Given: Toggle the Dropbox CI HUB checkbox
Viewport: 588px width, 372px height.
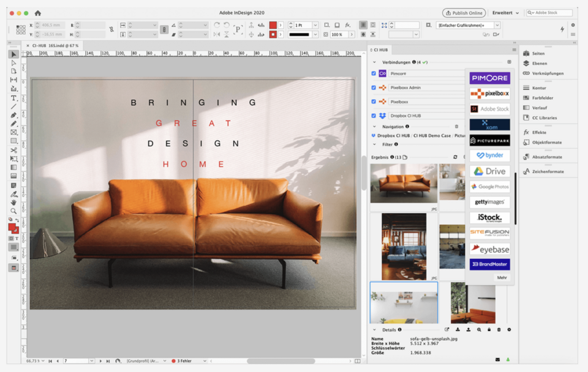Looking at the screenshot, I should pos(374,116).
